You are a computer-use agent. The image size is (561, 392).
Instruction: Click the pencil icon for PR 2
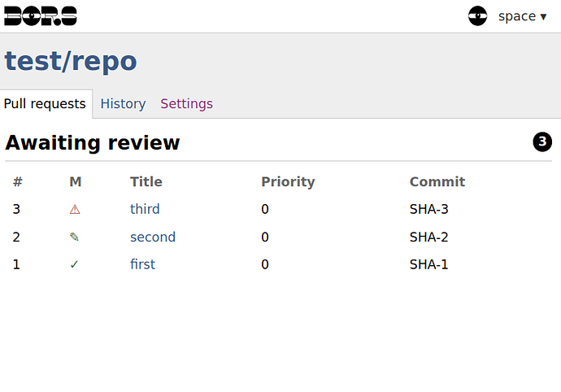(x=75, y=237)
